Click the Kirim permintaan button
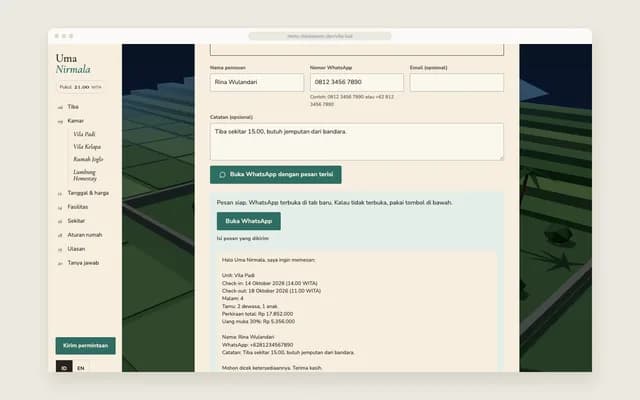Viewport: 640px width, 400px height. click(x=85, y=346)
